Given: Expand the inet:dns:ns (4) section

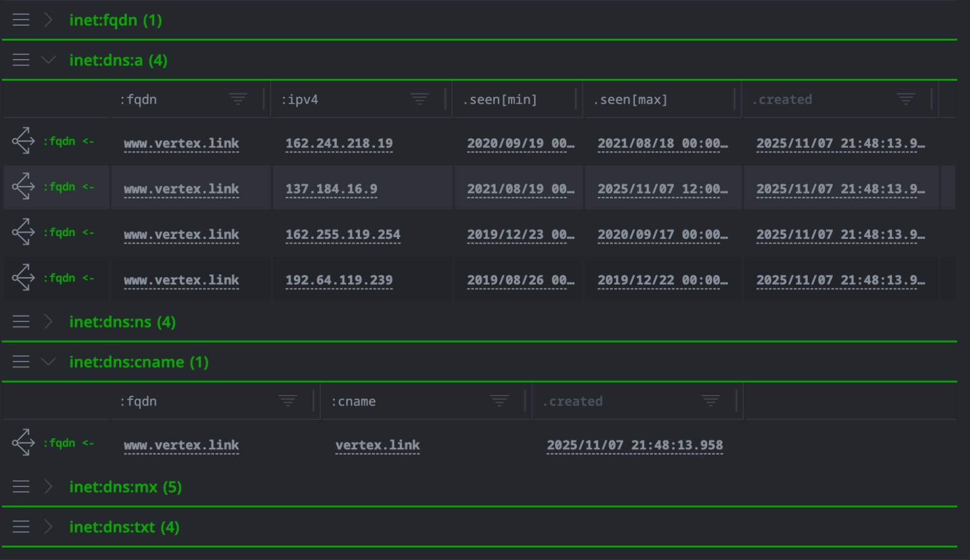Looking at the screenshot, I should (x=48, y=321).
